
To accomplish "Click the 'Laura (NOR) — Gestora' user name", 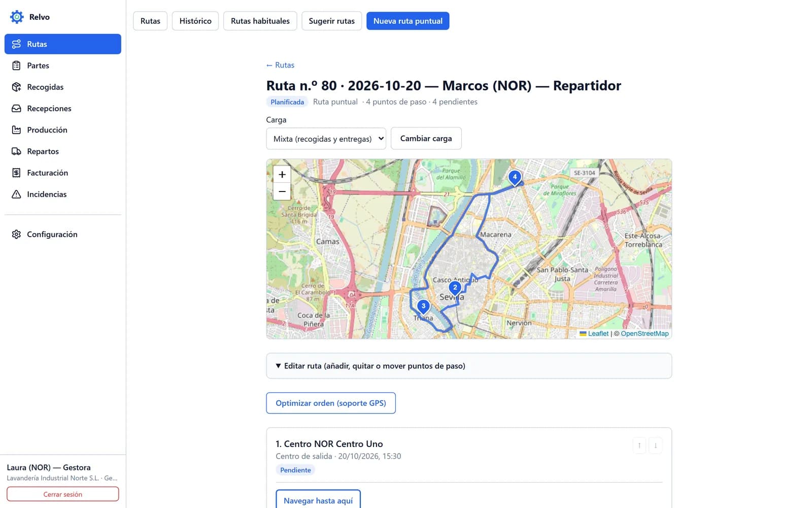I will click(49, 467).
